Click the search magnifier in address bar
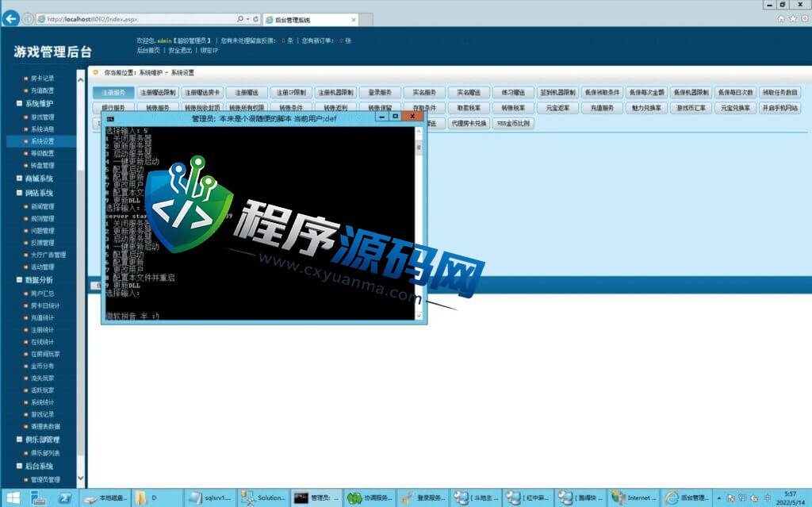812x507 pixels. [x=240, y=19]
